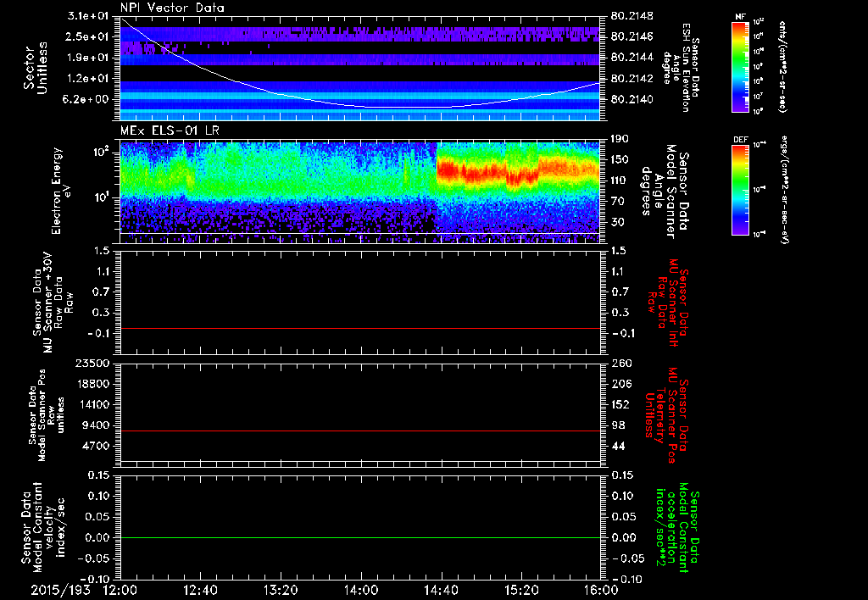Viewport: 868px width, 600px height.
Task: Click the 14:00 time axis label
Action: point(360,590)
